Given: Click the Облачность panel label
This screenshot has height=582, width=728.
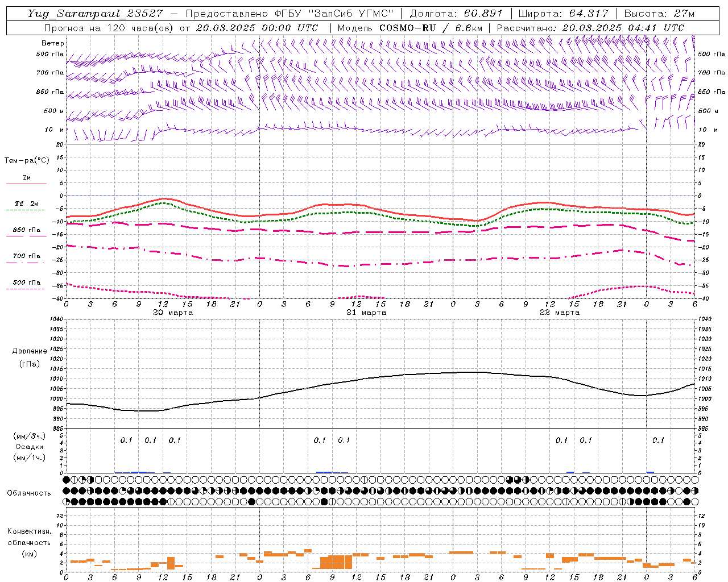Looking at the screenshot, I should 29,493.
